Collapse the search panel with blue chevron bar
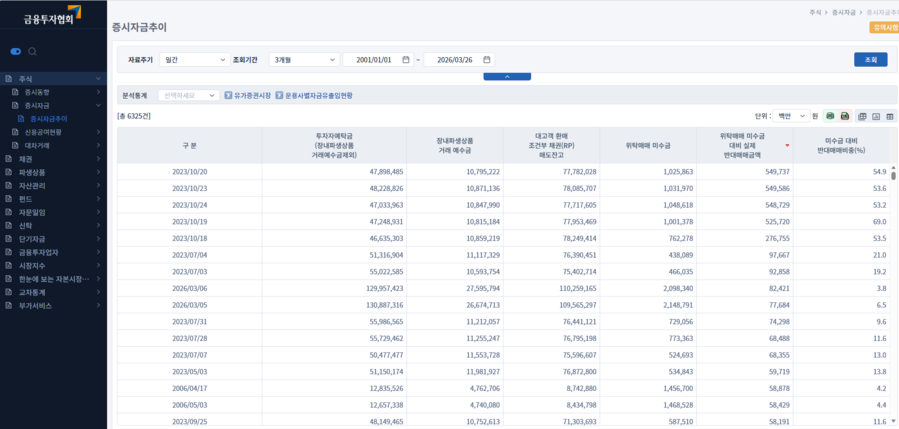The image size is (899, 429). 506,76
